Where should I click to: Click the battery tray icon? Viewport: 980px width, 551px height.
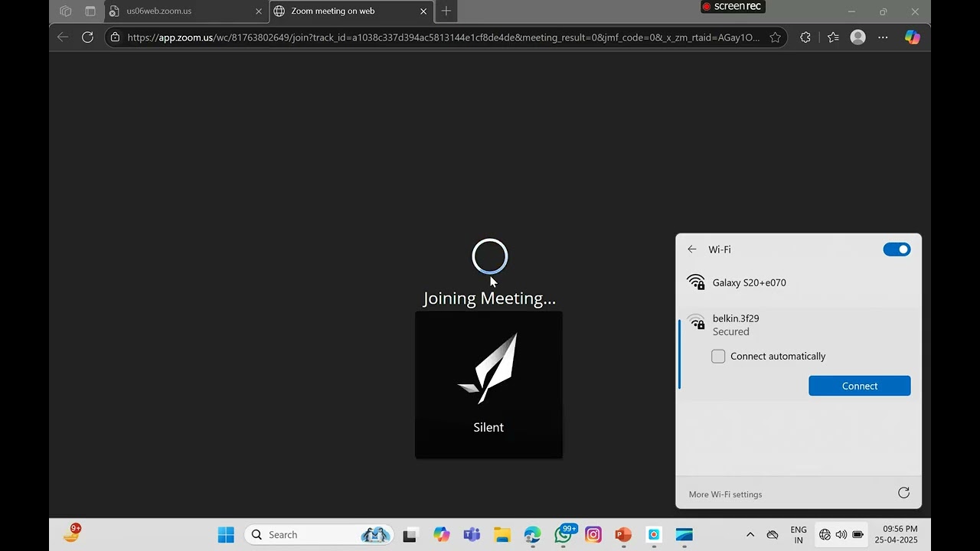pos(858,535)
